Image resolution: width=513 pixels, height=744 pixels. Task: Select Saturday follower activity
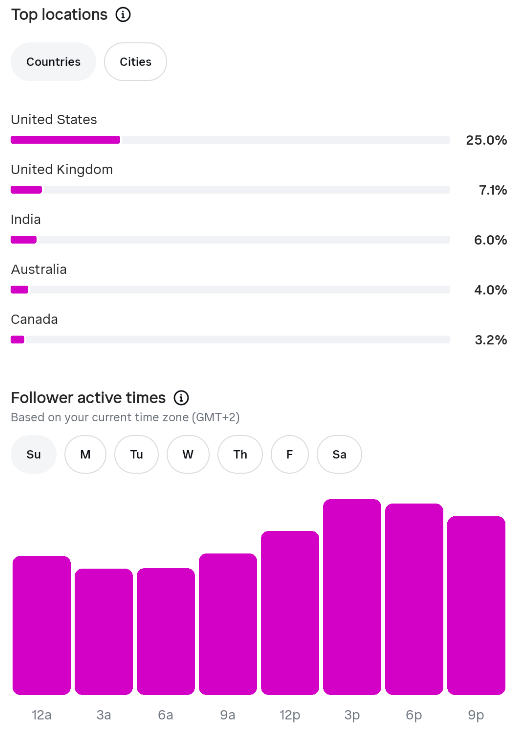click(x=339, y=455)
